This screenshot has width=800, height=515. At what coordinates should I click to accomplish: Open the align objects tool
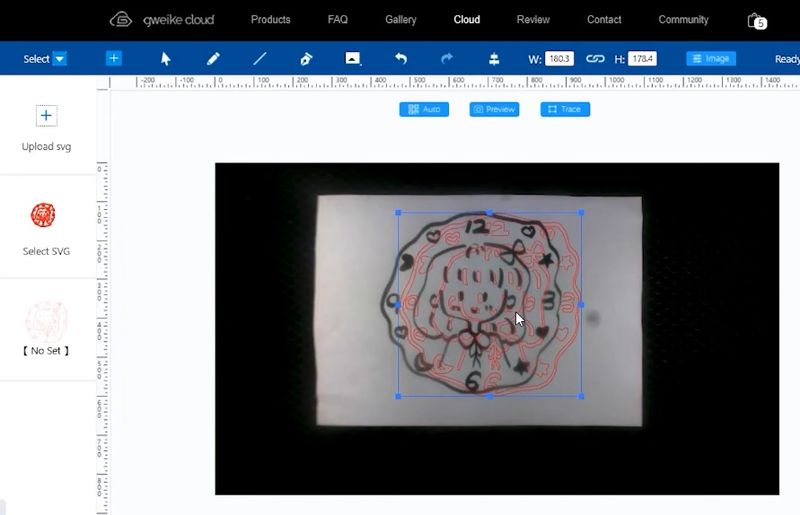click(x=494, y=59)
